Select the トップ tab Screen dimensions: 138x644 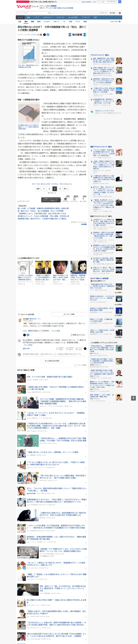tap(20, 17)
